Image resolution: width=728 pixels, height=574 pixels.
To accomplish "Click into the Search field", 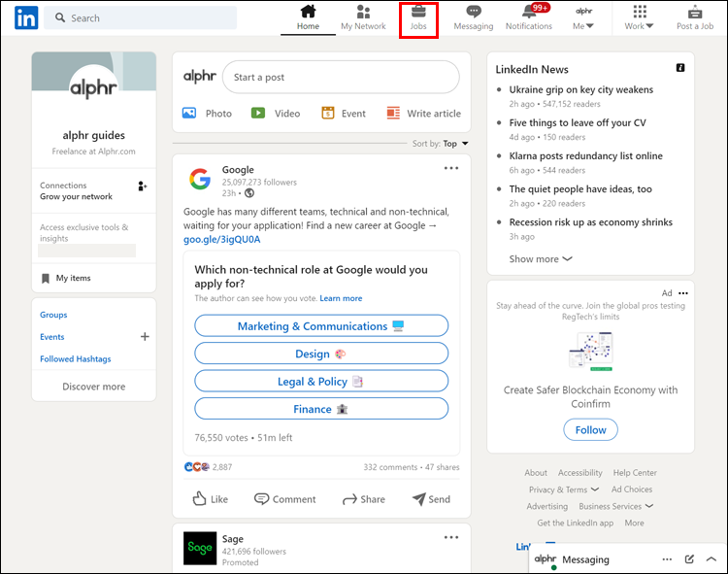I will click(x=140, y=18).
